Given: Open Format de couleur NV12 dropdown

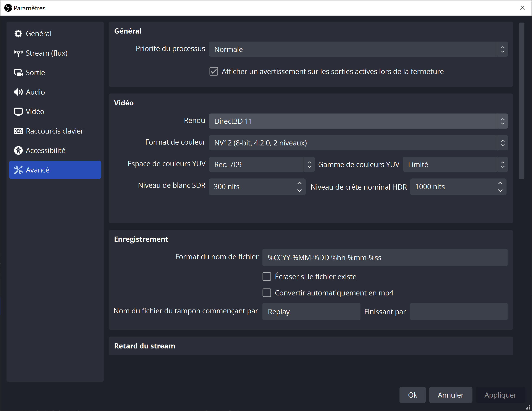Looking at the screenshot, I should click(358, 143).
